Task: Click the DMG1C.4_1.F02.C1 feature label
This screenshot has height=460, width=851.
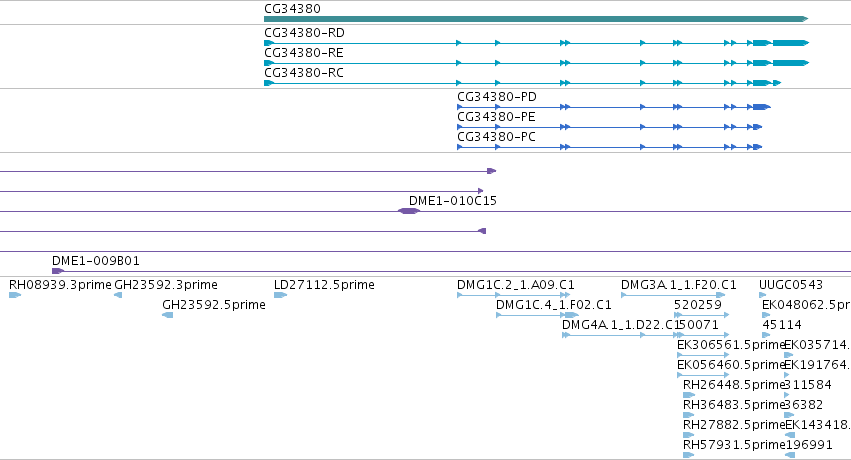Action: click(x=554, y=305)
